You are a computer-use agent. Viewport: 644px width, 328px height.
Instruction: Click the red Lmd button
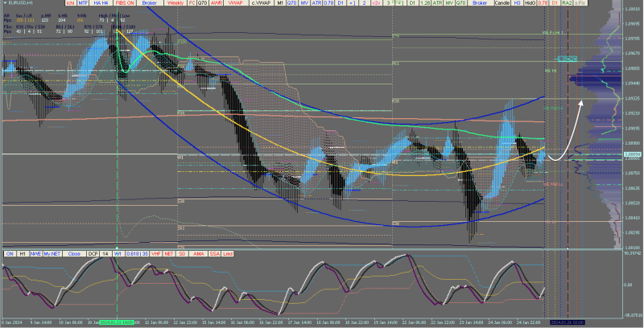(228, 254)
